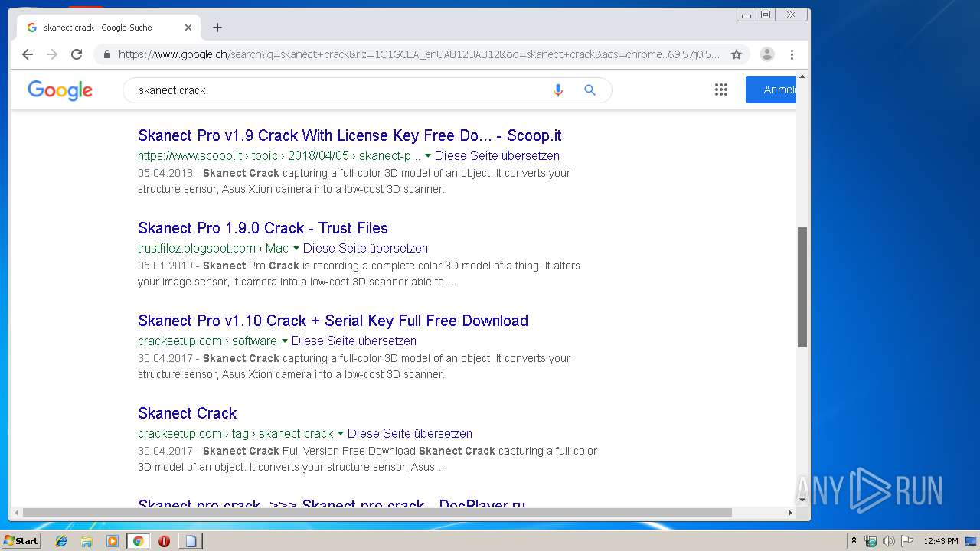This screenshot has width=980, height=551.
Task: Launch Internet Explorer from taskbar
Action: coord(61,541)
